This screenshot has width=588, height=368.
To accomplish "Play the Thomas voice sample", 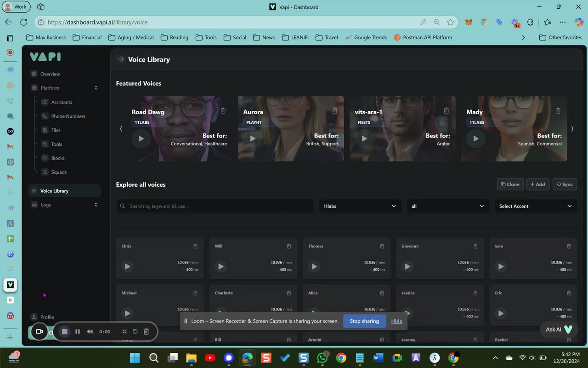I will (x=314, y=266).
